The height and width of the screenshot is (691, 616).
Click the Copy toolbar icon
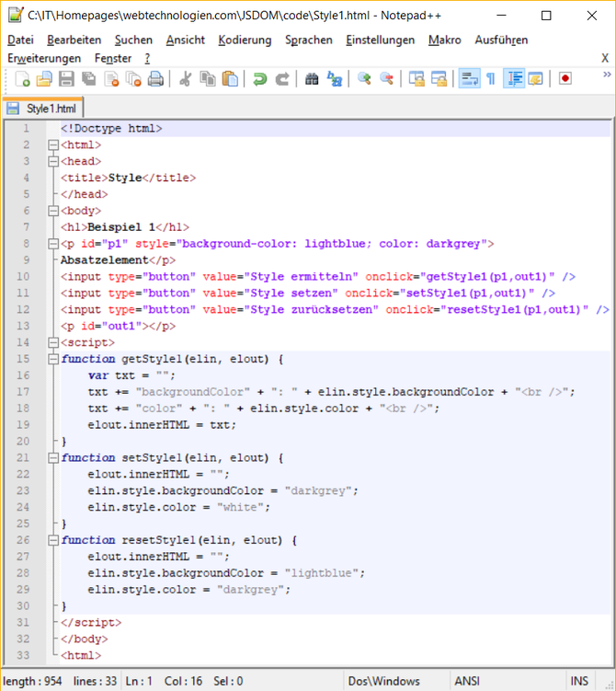[208, 79]
